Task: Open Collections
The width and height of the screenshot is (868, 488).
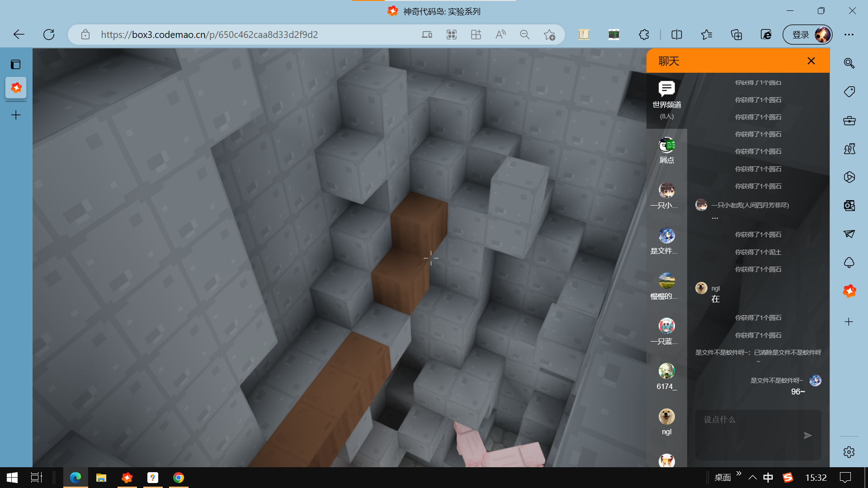Action: [736, 34]
